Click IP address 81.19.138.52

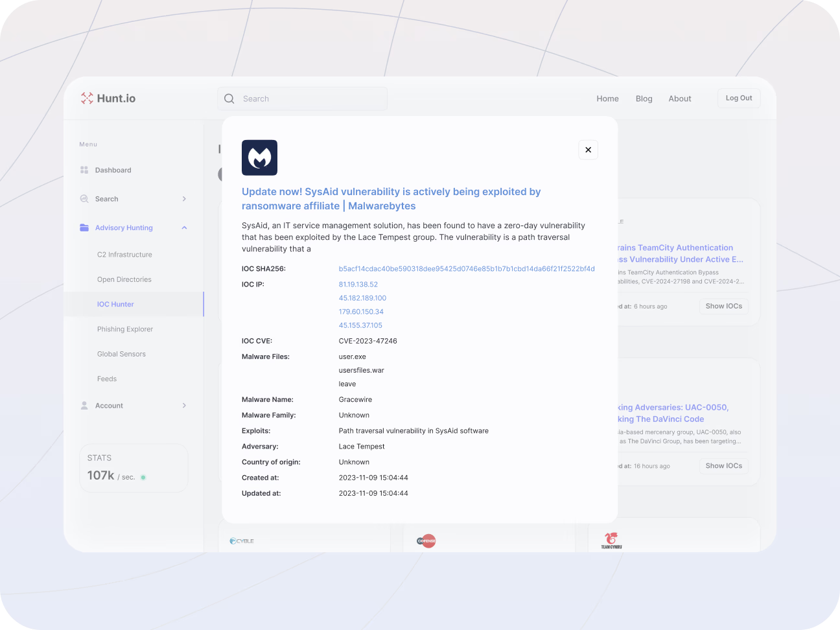(x=358, y=285)
